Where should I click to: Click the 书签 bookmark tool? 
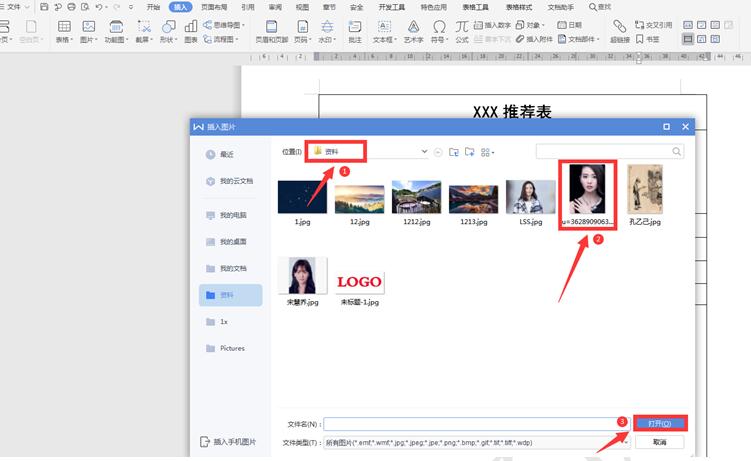tap(648, 39)
